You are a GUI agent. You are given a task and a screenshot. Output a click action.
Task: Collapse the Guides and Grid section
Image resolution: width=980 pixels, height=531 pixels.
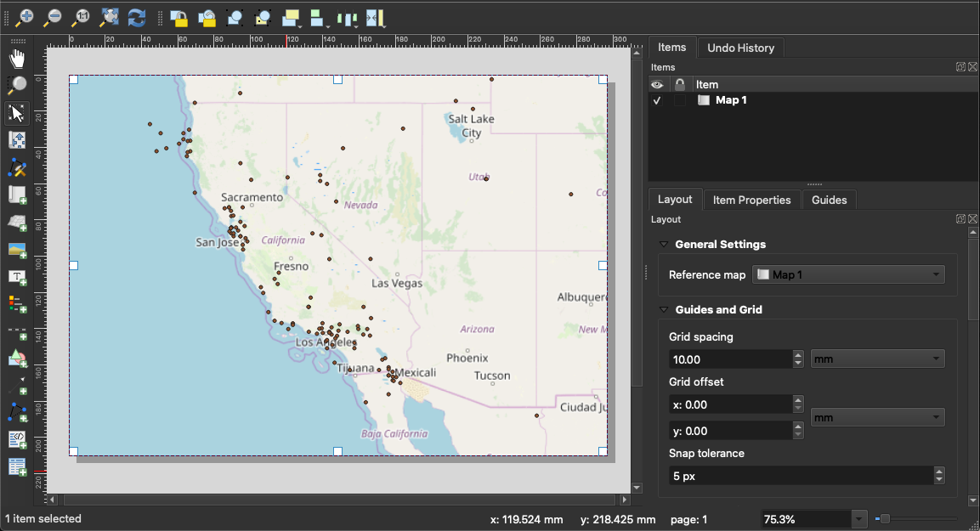click(x=665, y=310)
